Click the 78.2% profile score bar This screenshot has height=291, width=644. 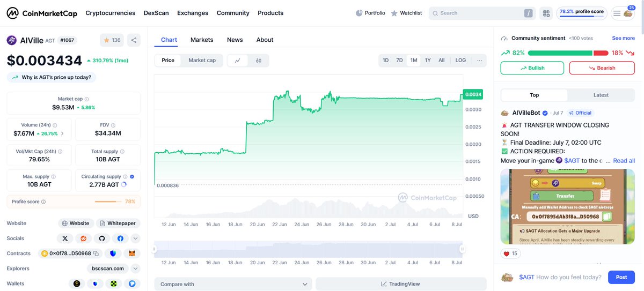point(581,13)
